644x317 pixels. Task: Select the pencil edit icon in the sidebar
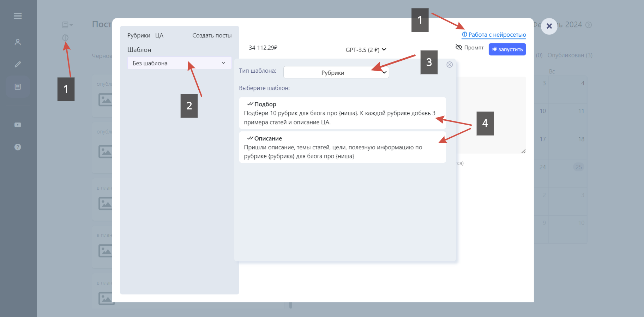coord(18,64)
